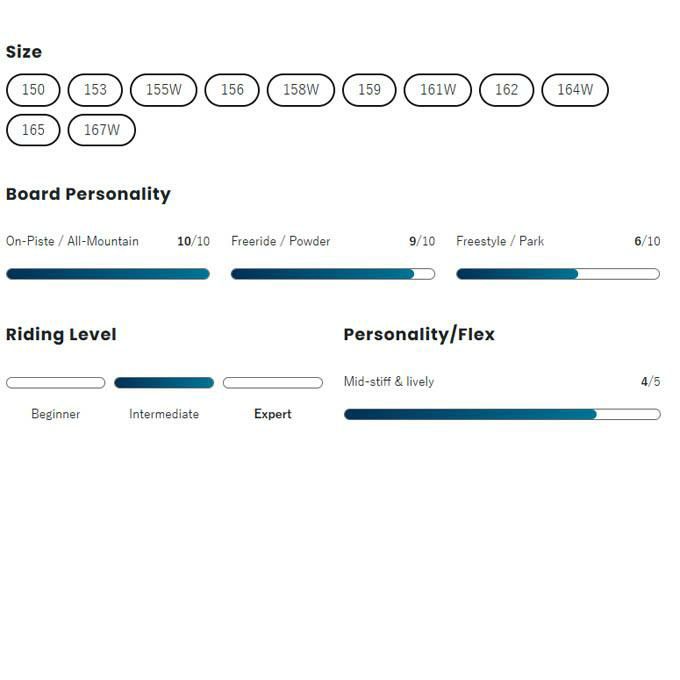This screenshot has width=680, height=680.
Task: Choose size 162
Action: 507,90
